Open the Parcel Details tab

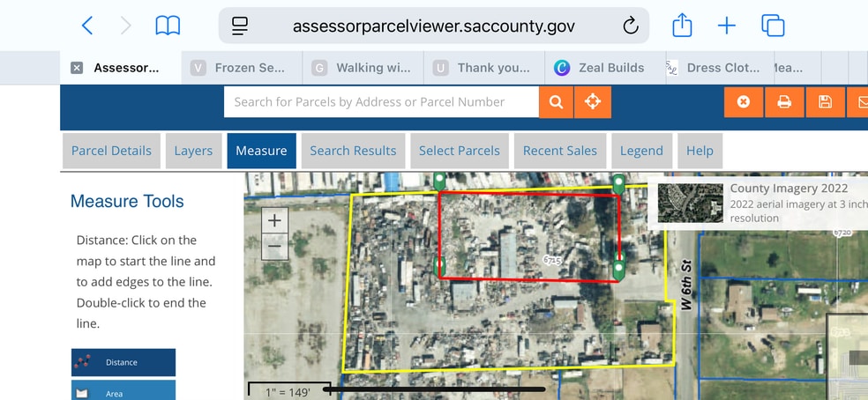(111, 151)
